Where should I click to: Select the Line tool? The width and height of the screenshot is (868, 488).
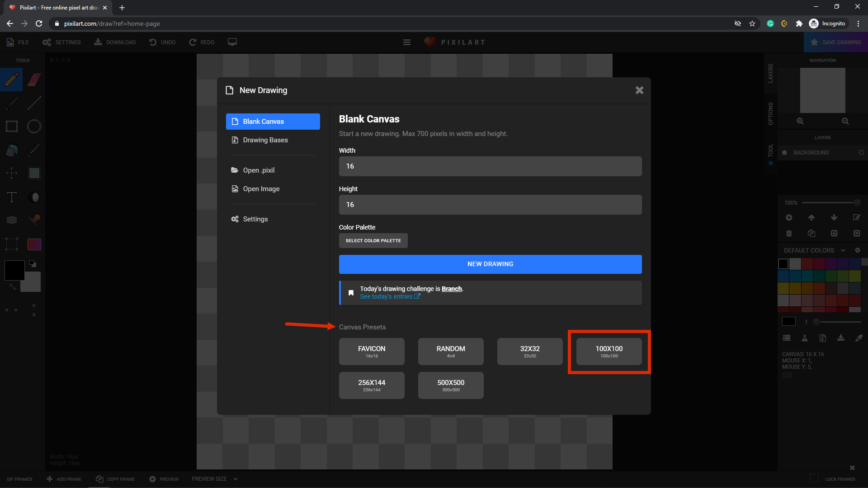point(34,103)
